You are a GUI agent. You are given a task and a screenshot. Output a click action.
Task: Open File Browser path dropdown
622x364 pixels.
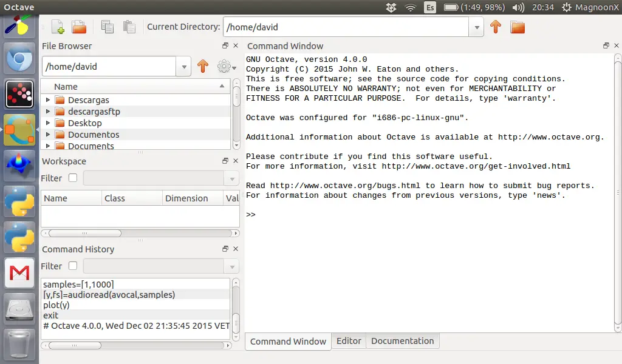coord(183,67)
